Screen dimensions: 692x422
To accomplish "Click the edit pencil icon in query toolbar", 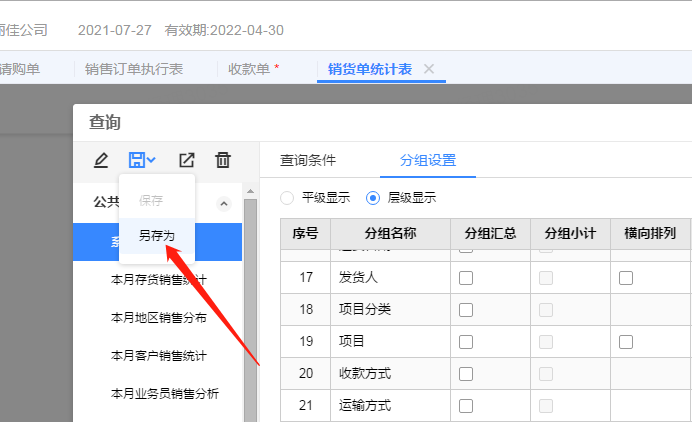I will pyautogui.click(x=101, y=160).
